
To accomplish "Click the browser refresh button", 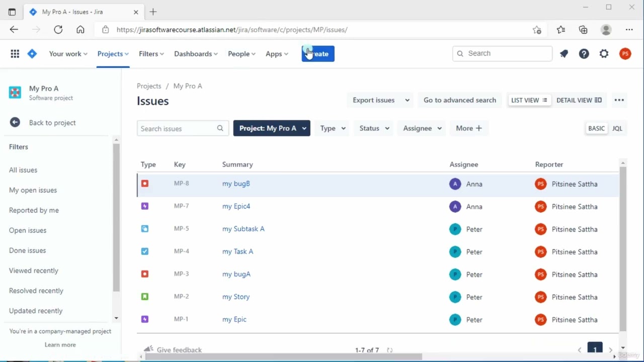I will tap(58, 30).
